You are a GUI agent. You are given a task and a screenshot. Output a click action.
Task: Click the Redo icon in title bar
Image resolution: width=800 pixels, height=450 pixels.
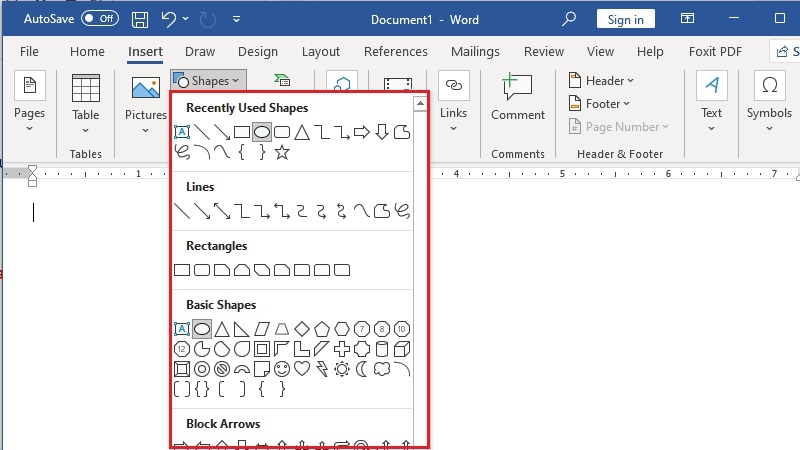208,19
